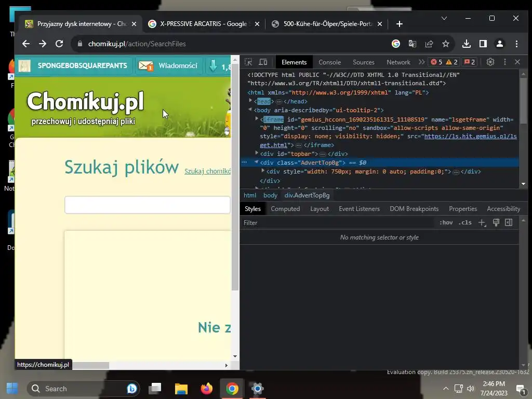Launch Firefox from the taskbar
The width and height of the screenshot is (532, 399).
point(206,389)
